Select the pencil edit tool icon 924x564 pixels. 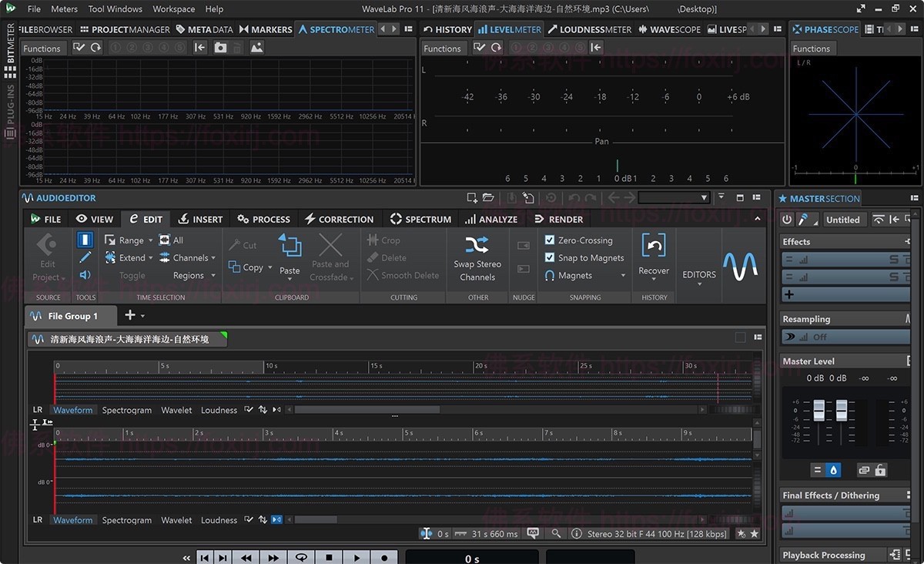click(x=85, y=257)
